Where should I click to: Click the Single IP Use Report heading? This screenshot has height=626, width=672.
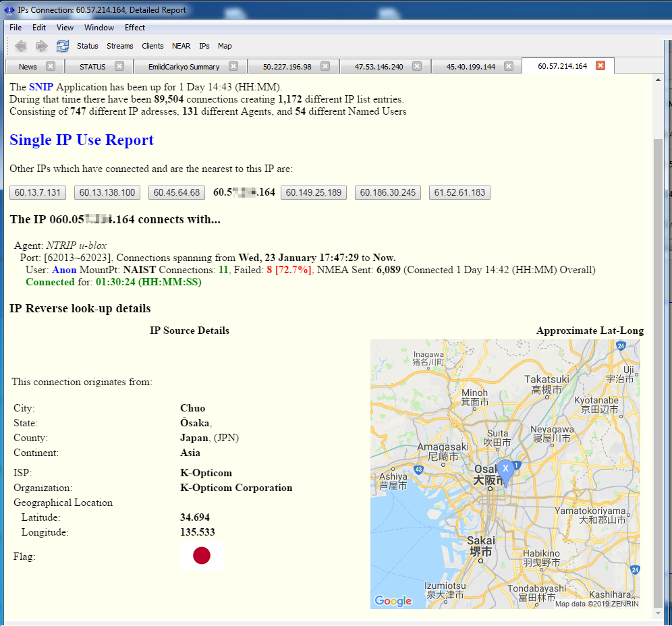click(82, 140)
